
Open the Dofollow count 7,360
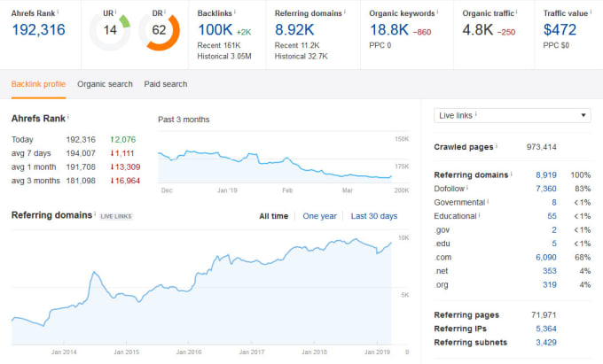point(546,189)
